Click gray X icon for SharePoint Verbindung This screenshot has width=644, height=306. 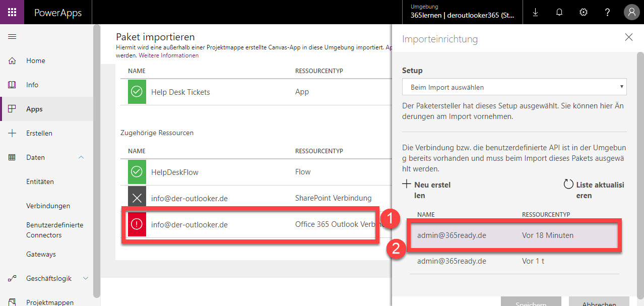[x=137, y=198]
